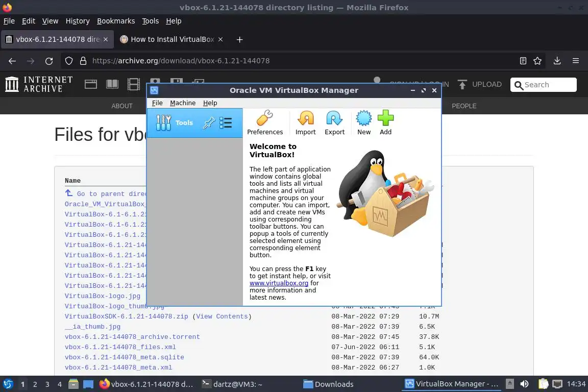Click removable media tray icon
The height and width of the screenshot is (392, 588).
pyautogui.click(x=509, y=384)
